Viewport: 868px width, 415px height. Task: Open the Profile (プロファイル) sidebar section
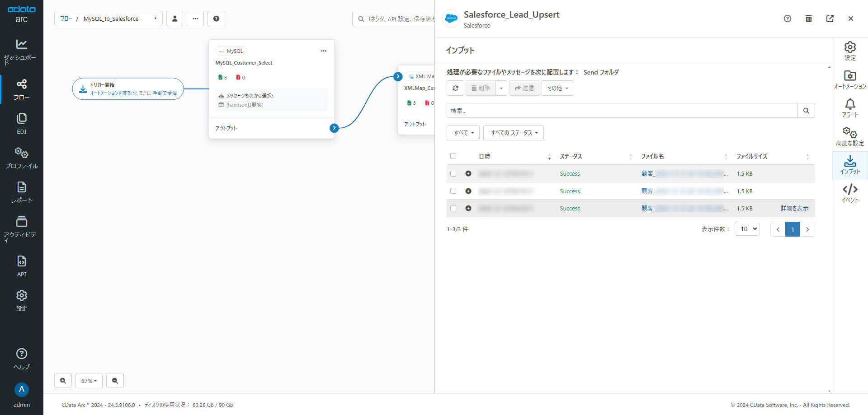21,158
